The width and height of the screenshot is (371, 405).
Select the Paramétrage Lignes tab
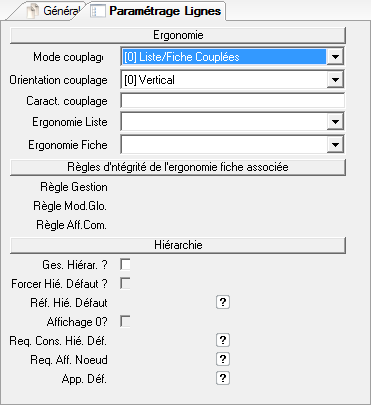click(x=157, y=11)
